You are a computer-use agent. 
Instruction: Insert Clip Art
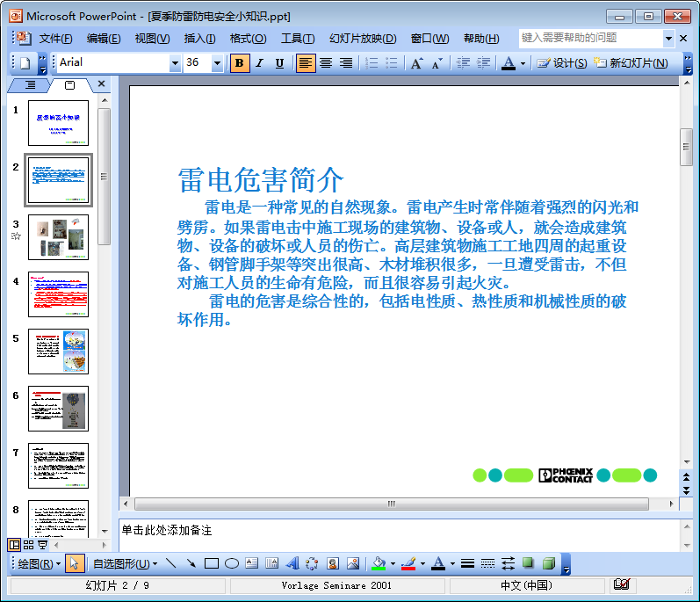[x=333, y=563]
